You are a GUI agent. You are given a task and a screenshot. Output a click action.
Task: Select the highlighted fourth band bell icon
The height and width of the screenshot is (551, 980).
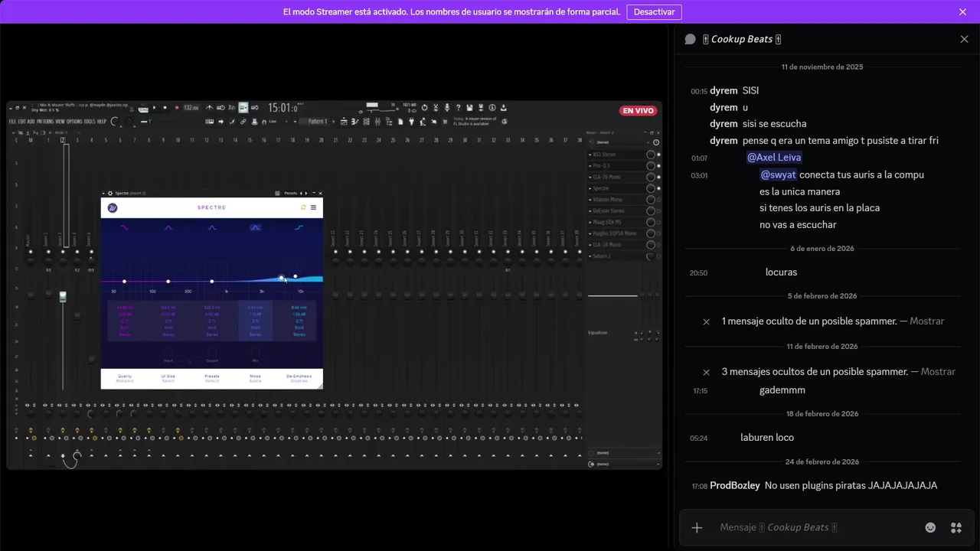pos(255,227)
